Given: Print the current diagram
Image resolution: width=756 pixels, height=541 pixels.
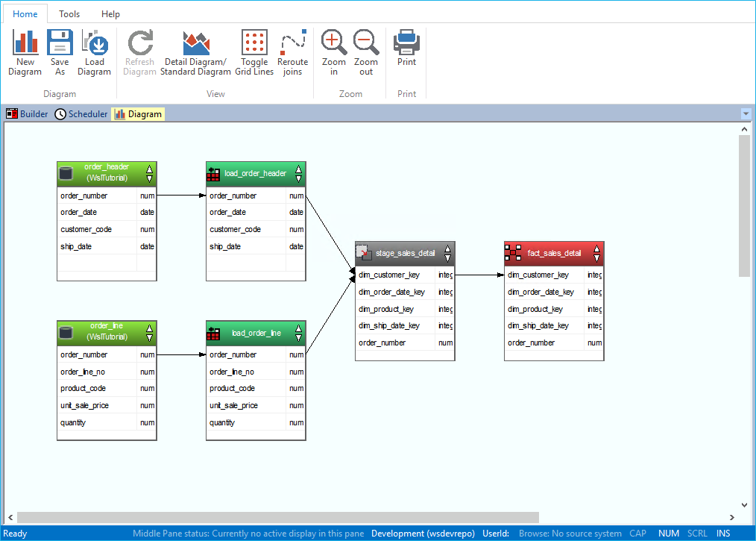Looking at the screenshot, I should click(x=406, y=49).
